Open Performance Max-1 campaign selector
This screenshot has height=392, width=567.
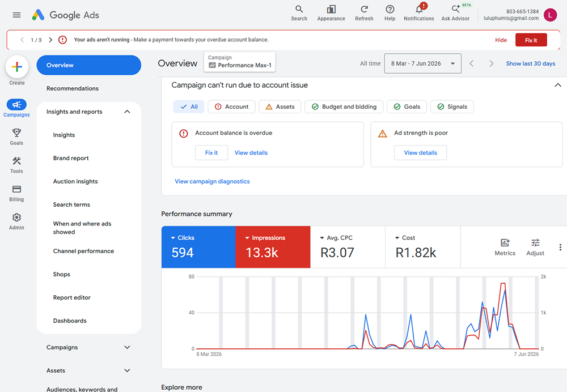[240, 62]
